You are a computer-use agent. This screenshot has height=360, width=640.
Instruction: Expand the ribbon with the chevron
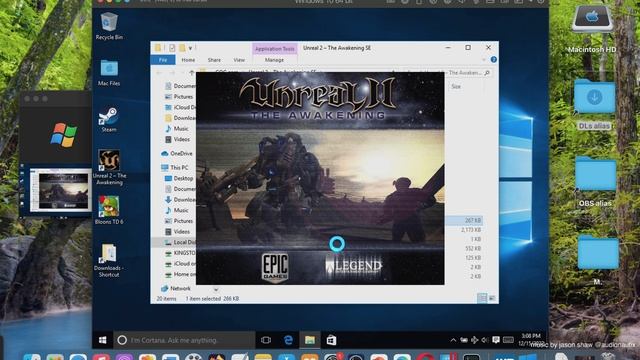point(484,60)
